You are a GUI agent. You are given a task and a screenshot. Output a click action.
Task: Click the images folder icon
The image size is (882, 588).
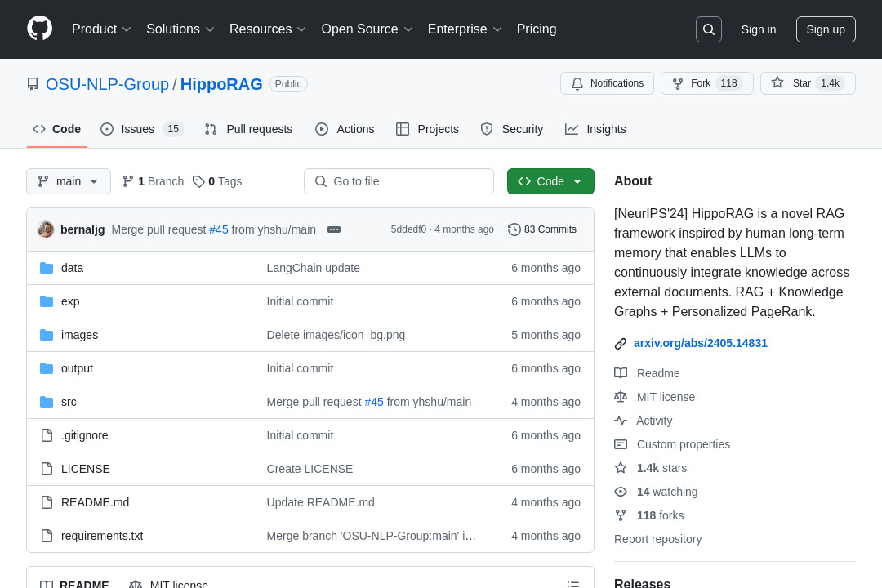pos(47,335)
